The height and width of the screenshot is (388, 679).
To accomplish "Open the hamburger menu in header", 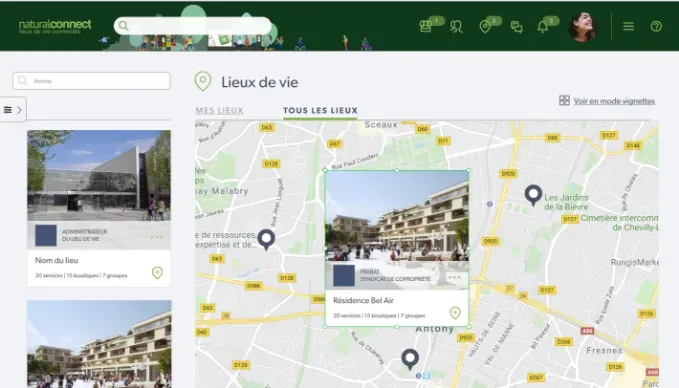I will 628,26.
